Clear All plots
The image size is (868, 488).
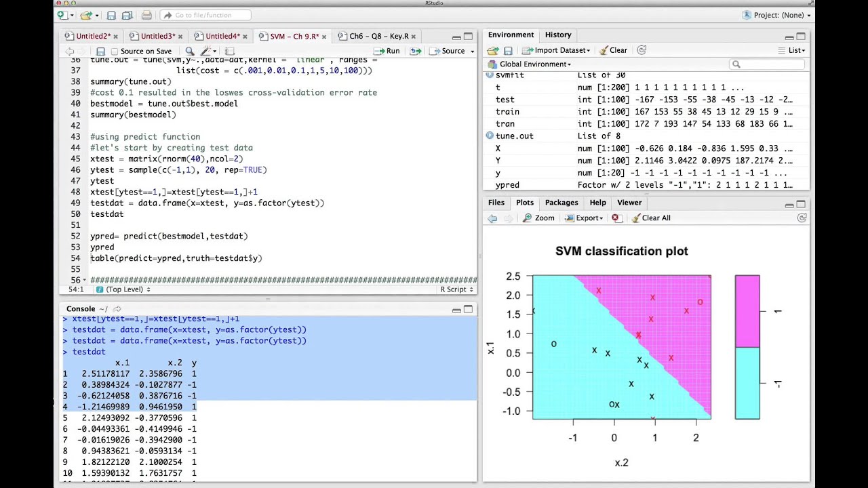(651, 218)
